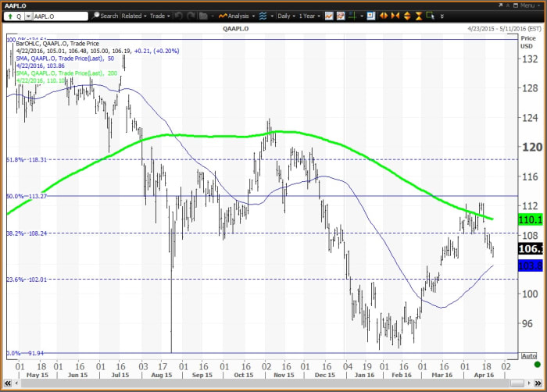The width and height of the screenshot is (547, 392).
Task: Click the 38.2% 108.24 Fibonacci label
Action: [x=27, y=233]
